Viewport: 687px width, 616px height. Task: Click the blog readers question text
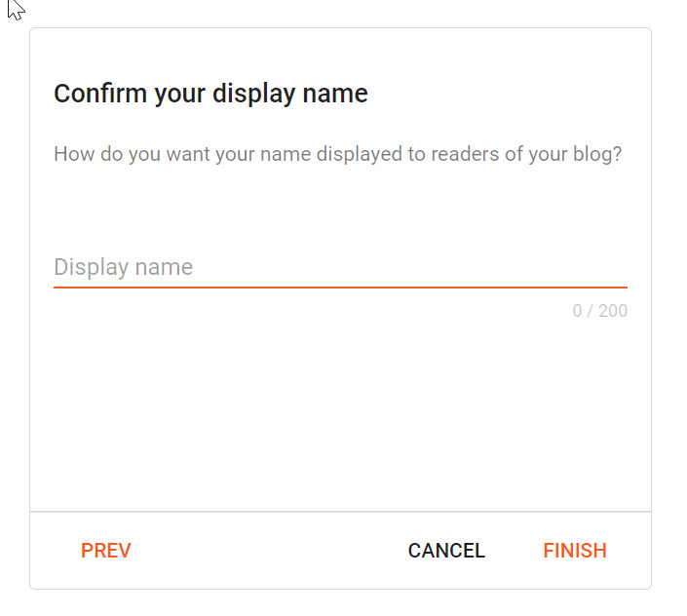[338, 154]
